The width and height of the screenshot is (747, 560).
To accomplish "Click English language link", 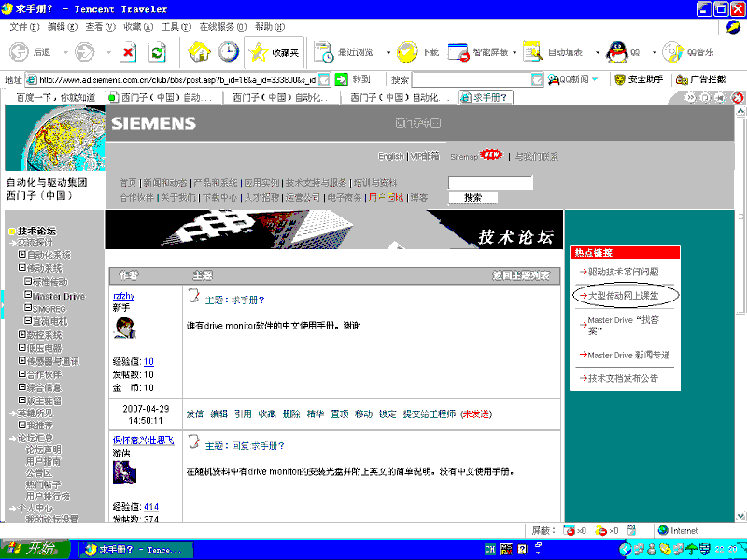I will tap(390, 156).
